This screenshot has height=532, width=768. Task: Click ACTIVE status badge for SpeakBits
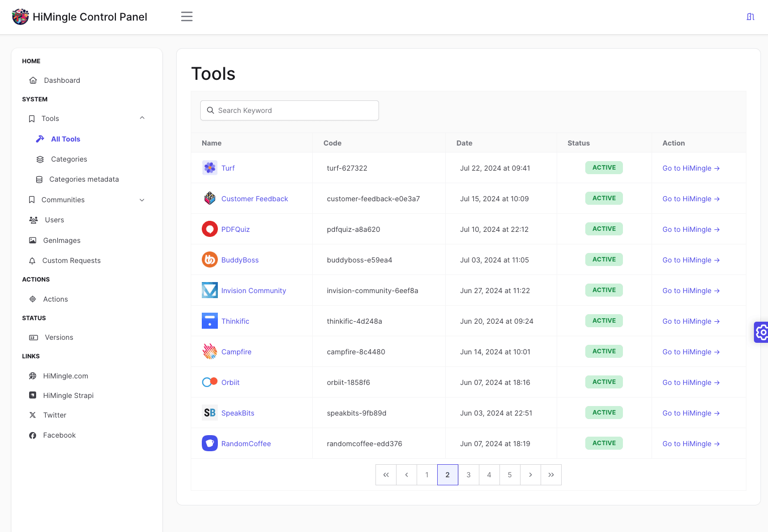(x=604, y=413)
